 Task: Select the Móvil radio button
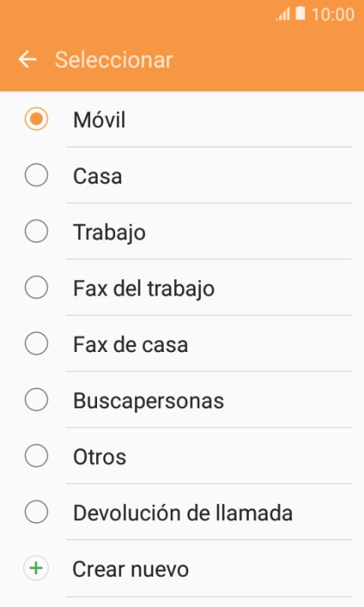click(x=36, y=119)
